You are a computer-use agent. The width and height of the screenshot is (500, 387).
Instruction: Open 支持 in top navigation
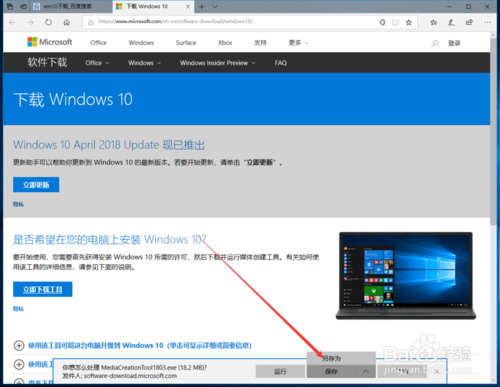point(260,43)
